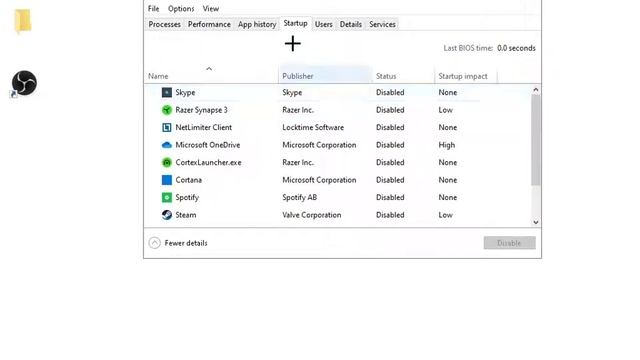
Task: Select the Steam entry name
Action: coord(186,215)
